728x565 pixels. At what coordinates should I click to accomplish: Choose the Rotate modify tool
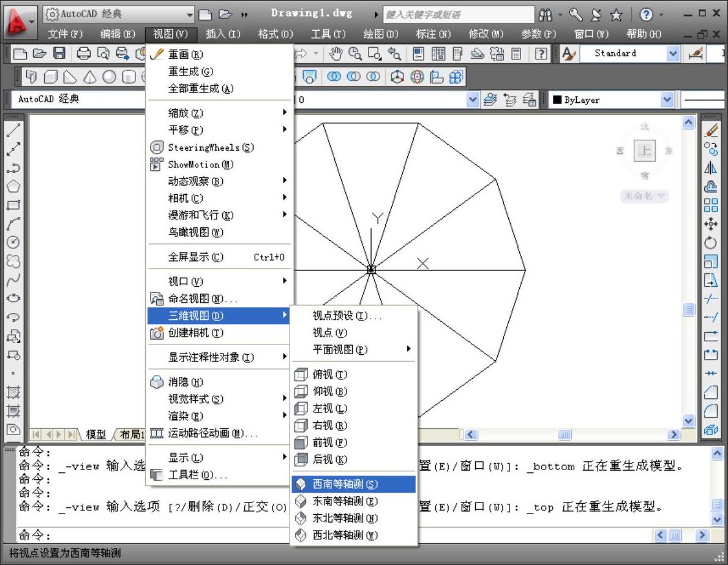pos(710,243)
